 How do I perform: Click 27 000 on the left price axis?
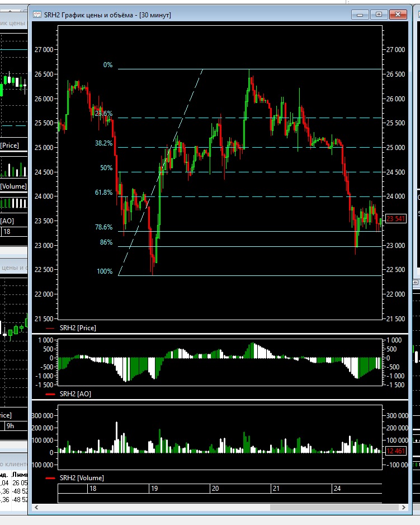pos(44,50)
